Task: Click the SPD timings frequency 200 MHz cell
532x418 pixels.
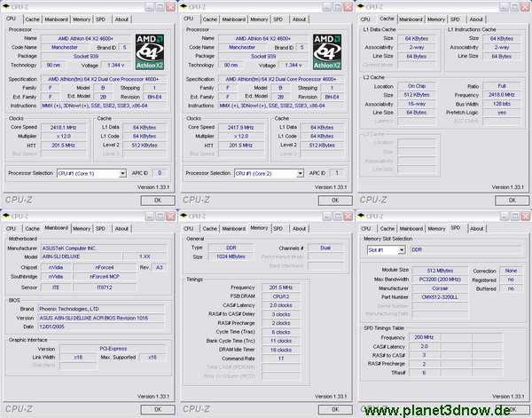Action: (424, 337)
